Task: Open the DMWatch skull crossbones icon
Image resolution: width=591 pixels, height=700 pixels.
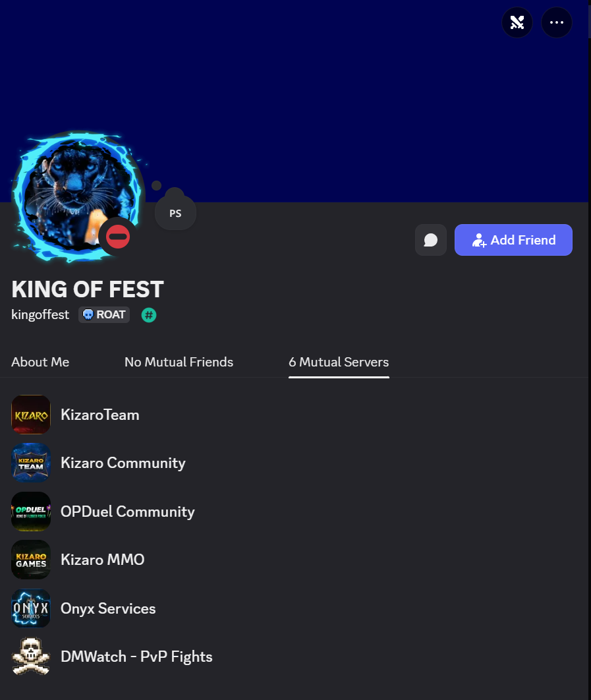Action: 31,656
